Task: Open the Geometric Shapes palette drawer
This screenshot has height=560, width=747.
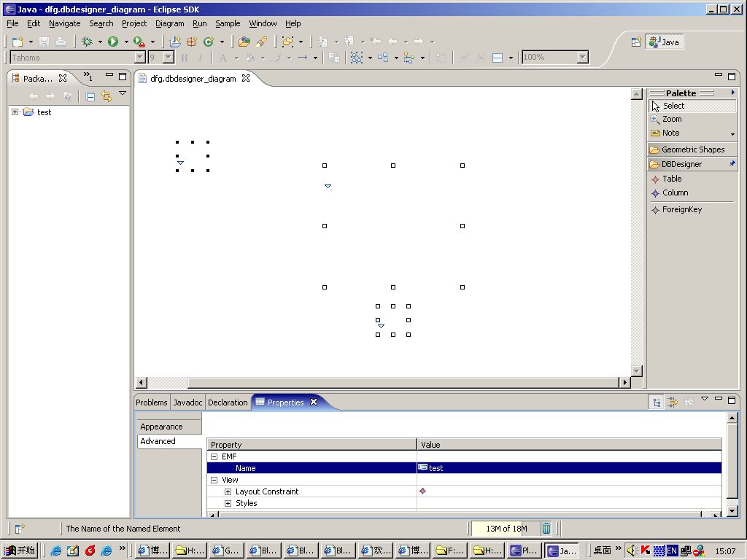Action: 692,149
